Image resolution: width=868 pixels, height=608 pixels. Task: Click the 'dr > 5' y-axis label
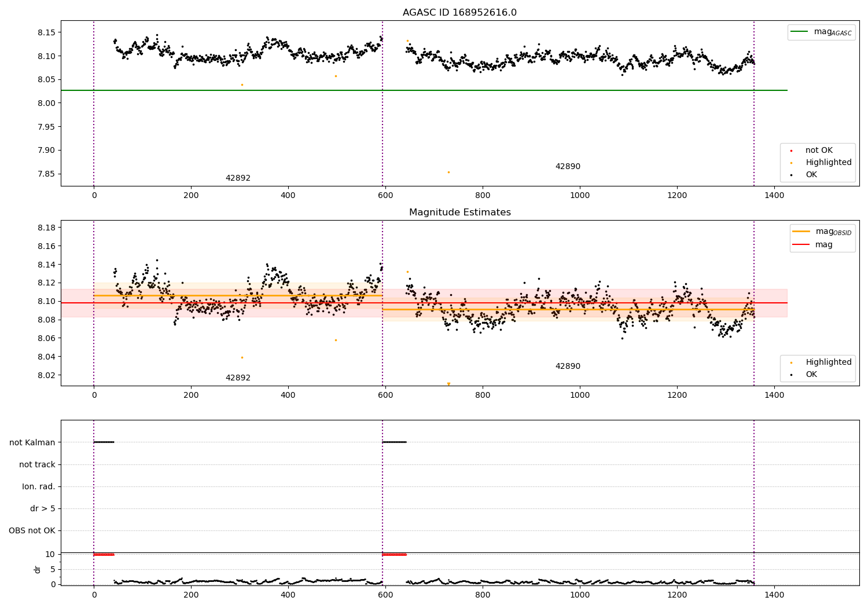(x=43, y=508)
